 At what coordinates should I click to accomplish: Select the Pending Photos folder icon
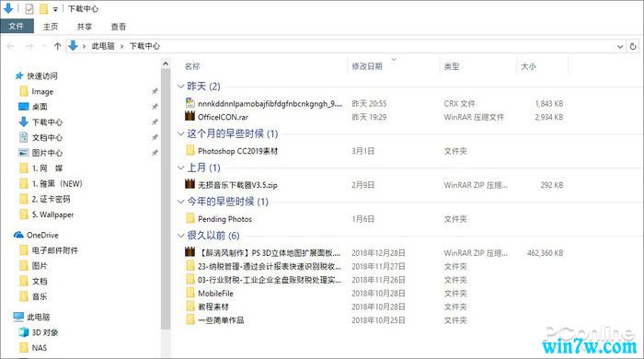pyautogui.click(x=190, y=218)
